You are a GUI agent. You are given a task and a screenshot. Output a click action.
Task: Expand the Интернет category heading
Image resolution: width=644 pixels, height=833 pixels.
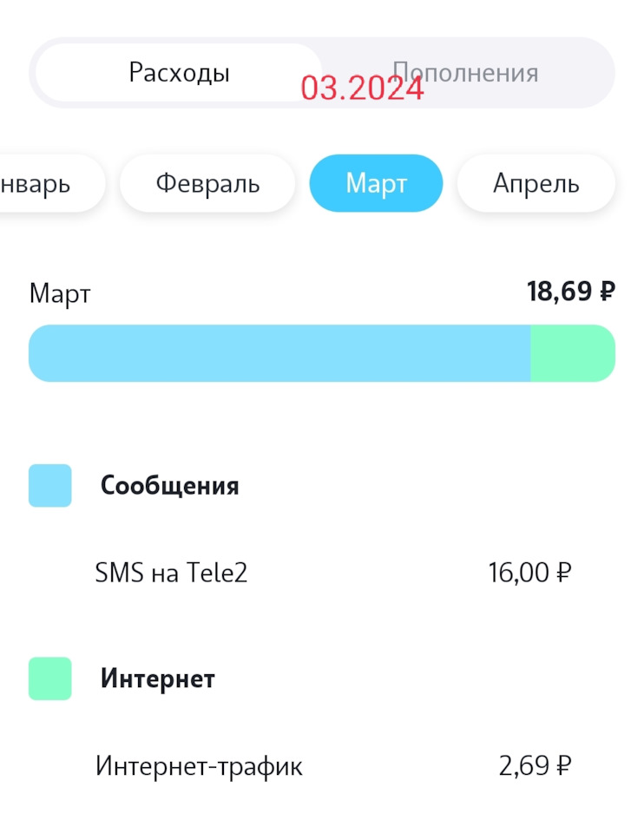(157, 679)
